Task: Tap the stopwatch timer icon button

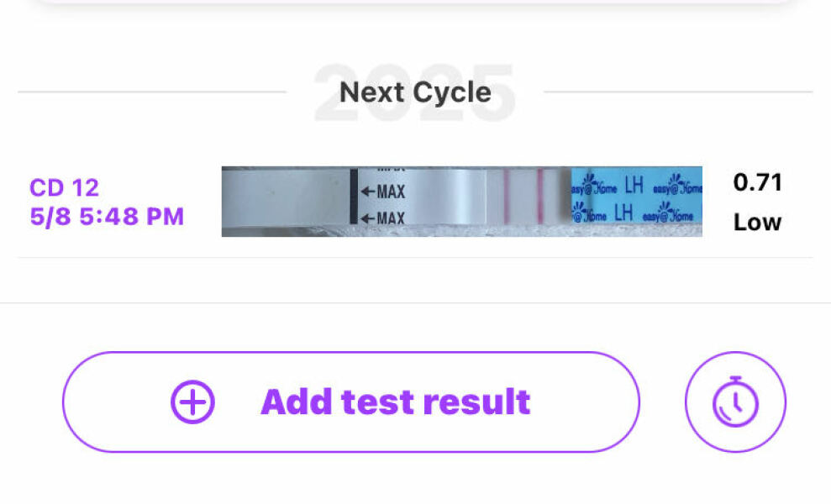Action: click(x=735, y=402)
